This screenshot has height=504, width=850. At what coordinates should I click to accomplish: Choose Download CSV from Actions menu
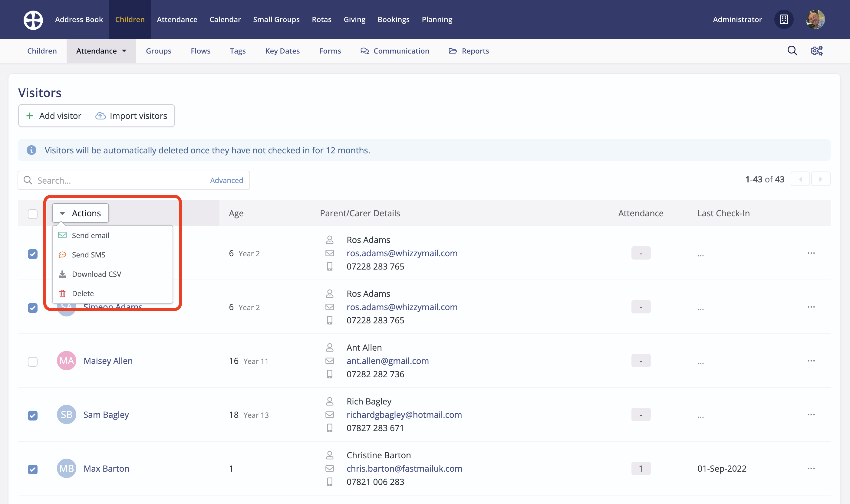pos(97,274)
